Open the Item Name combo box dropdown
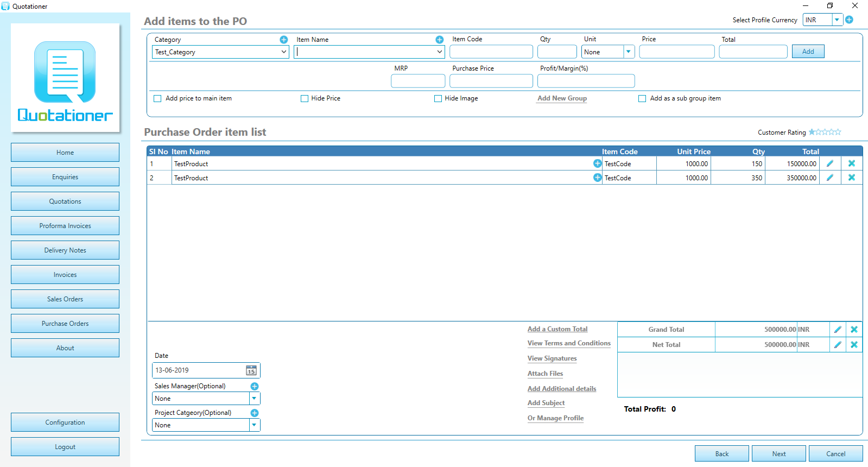The width and height of the screenshot is (868, 467). click(439, 52)
